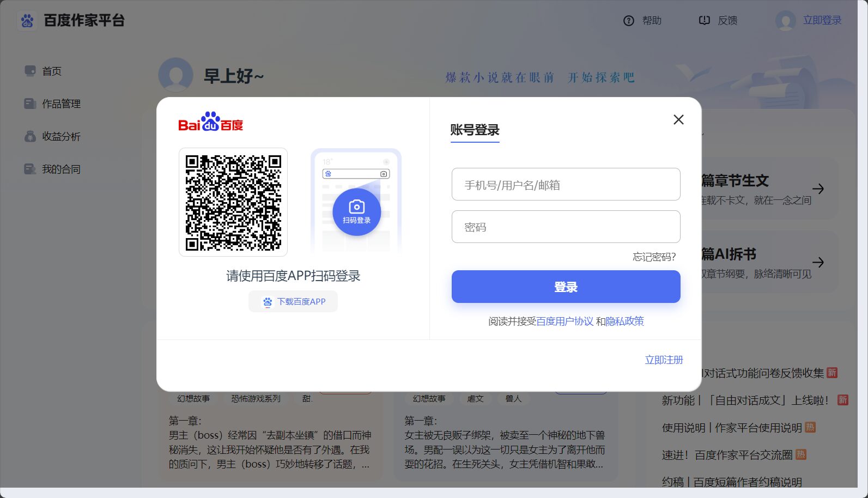Viewport: 868px width, 498px height.
Task: Open 速进！百度作家平台交流圈 notice
Action: [x=727, y=455]
